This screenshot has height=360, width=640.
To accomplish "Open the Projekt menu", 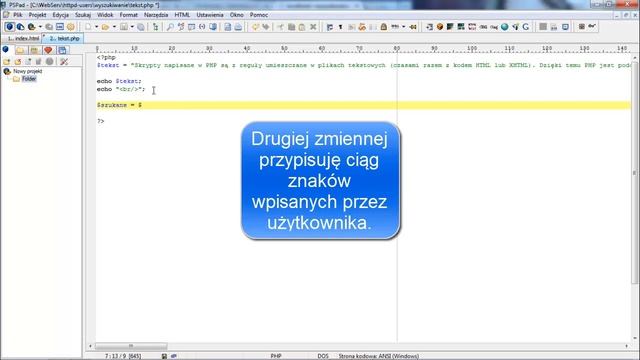I will 37,15.
